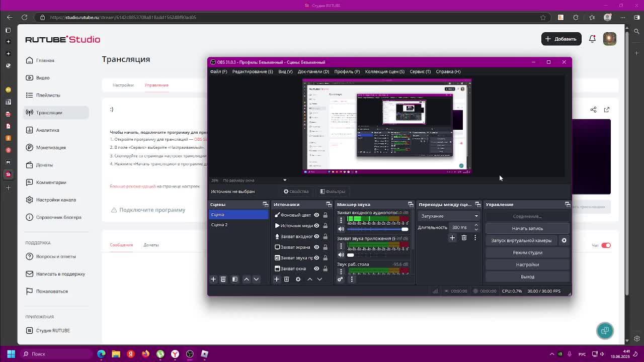Lock the Фоновый цвет source
Image resolution: width=644 pixels, height=362 pixels.
(325, 215)
